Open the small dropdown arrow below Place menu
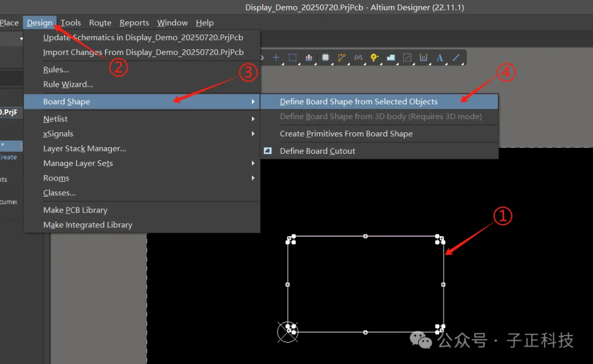 point(21,39)
